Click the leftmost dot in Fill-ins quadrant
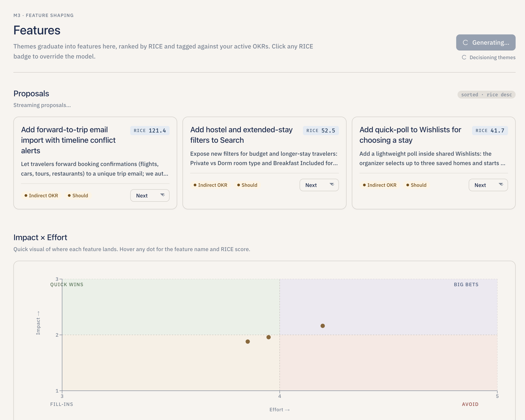 pyautogui.click(x=248, y=342)
